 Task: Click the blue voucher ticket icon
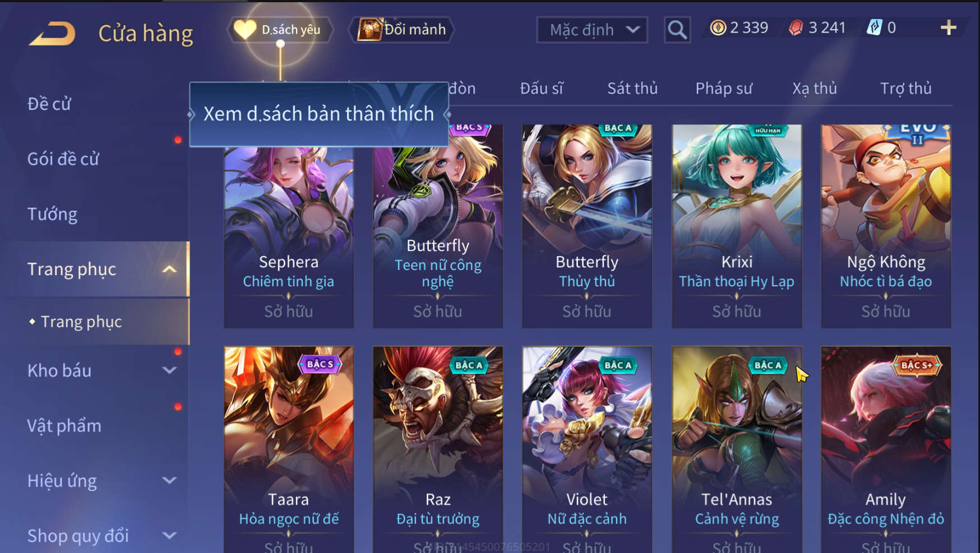(874, 27)
